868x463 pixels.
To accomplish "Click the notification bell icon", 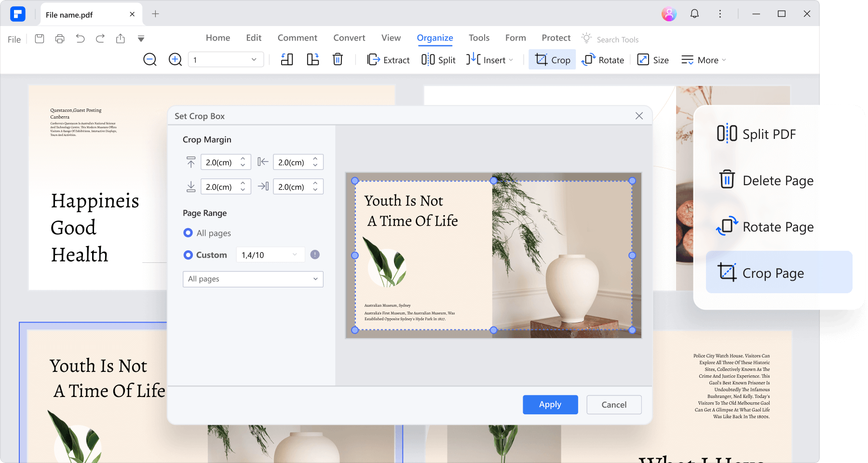I will [x=694, y=14].
